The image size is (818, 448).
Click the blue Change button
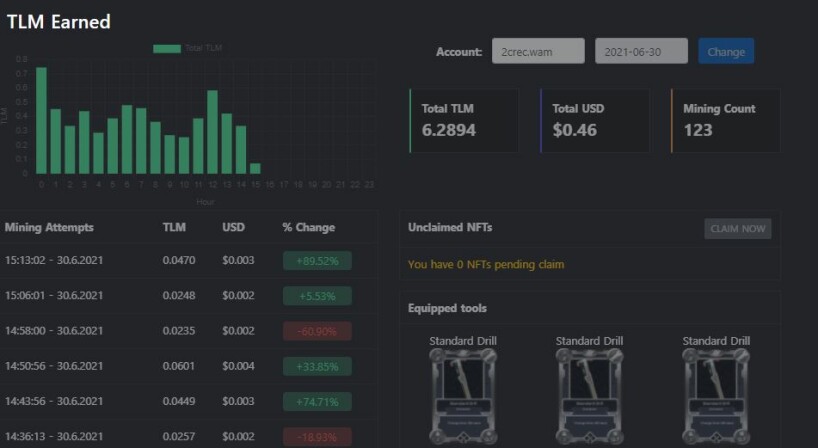726,51
